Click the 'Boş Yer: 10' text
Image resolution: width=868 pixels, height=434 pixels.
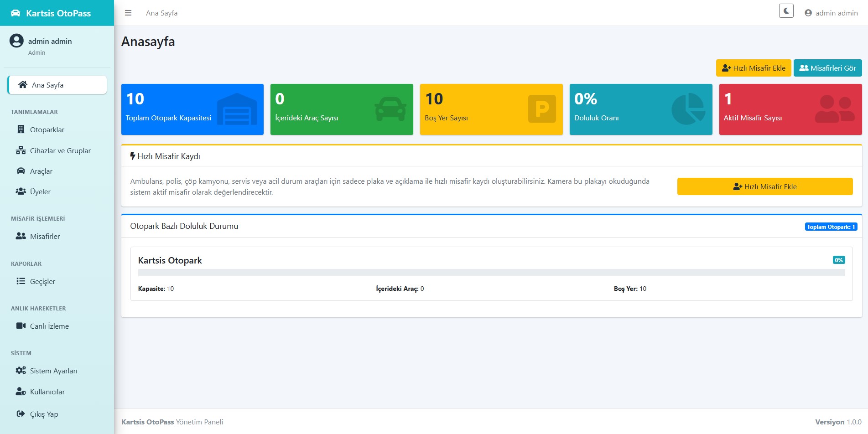pyautogui.click(x=630, y=289)
